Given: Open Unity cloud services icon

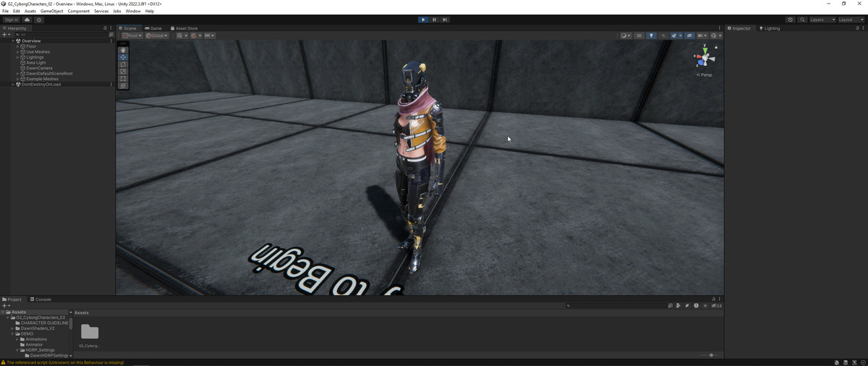Looking at the screenshot, I should (27, 20).
